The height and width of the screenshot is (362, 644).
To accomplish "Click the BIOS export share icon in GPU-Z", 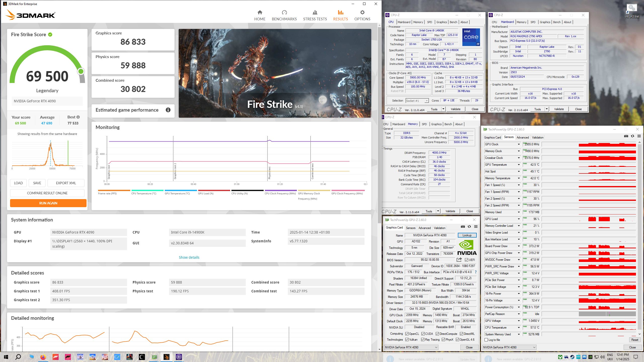I will tap(459, 260).
